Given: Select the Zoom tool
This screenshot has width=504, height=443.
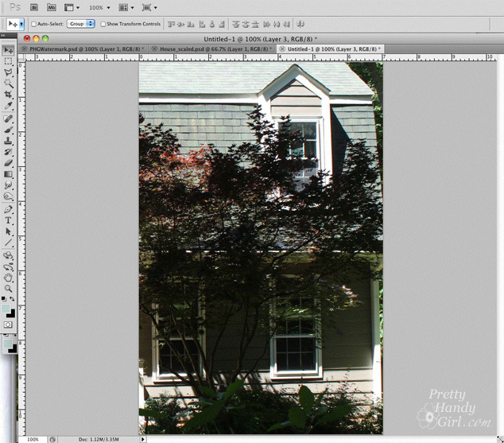Looking at the screenshot, I should (8, 289).
